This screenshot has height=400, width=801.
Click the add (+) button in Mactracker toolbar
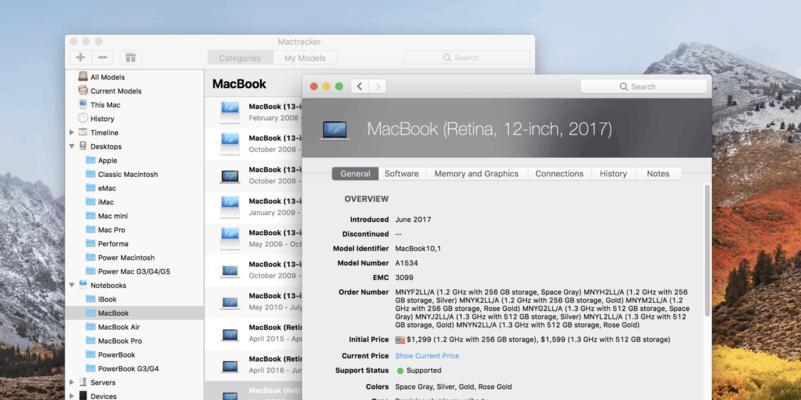click(x=81, y=58)
